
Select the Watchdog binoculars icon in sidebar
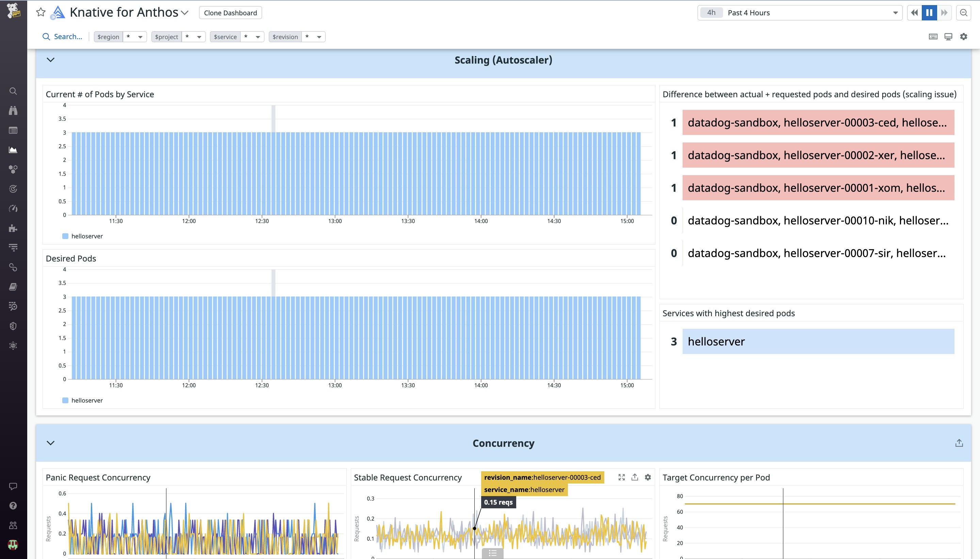(x=13, y=111)
